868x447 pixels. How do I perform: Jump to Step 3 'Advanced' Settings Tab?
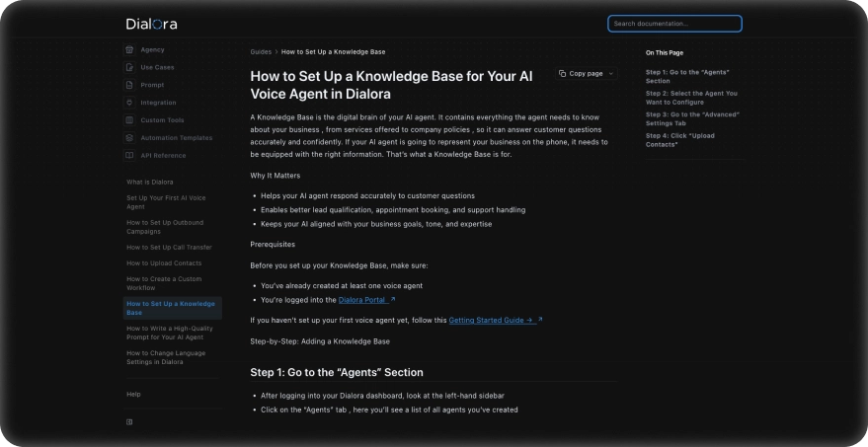(x=692, y=118)
